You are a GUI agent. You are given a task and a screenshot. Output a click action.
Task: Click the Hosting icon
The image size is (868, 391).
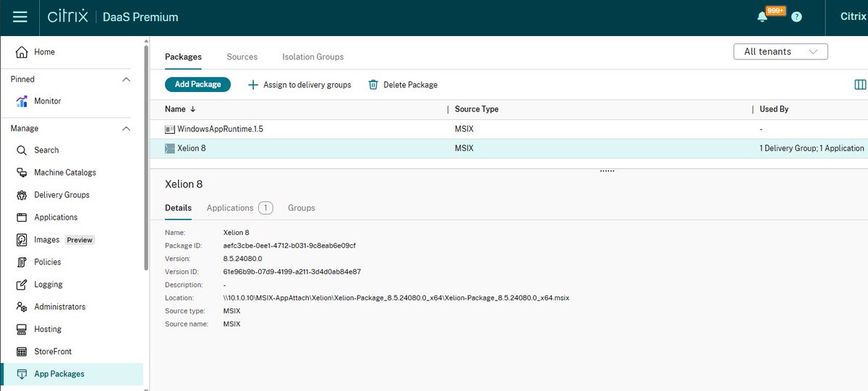point(21,330)
